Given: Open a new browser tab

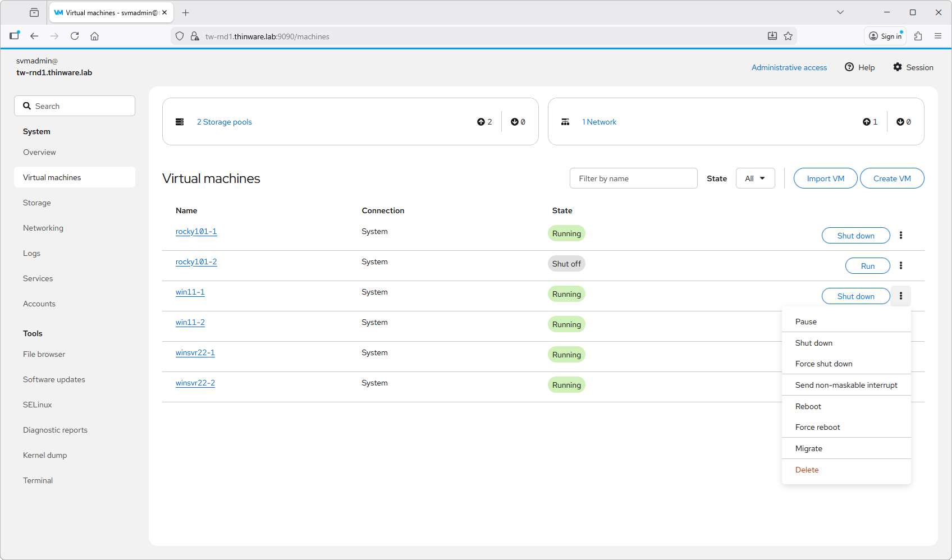Looking at the screenshot, I should (186, 12).
